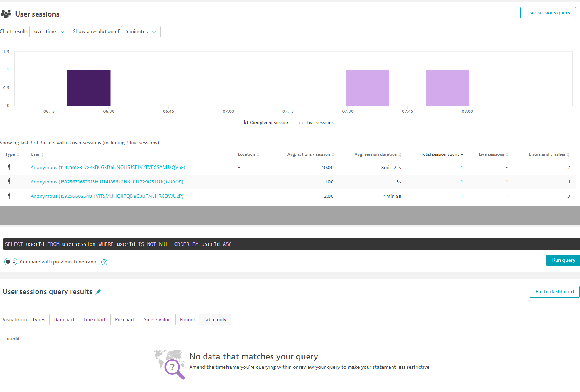The image size is (580, 392).
Task: Open the Anonymous user ending in QV58
Action: [108, 167]
